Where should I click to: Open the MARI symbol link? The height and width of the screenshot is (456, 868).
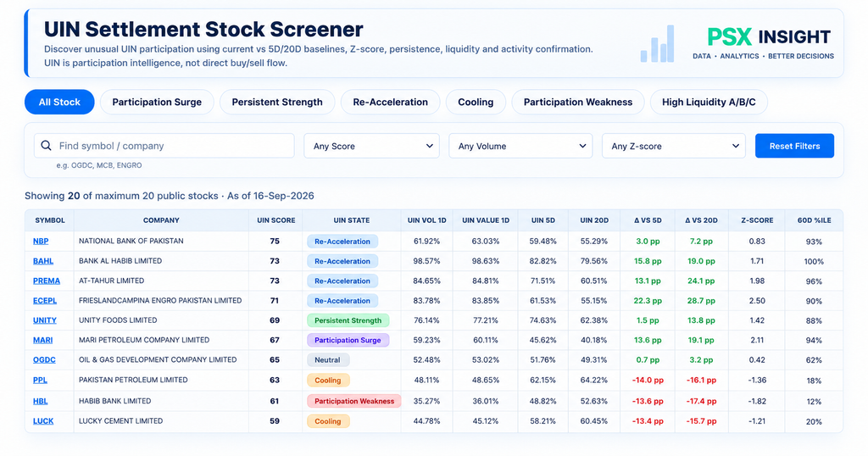(42, 341)
